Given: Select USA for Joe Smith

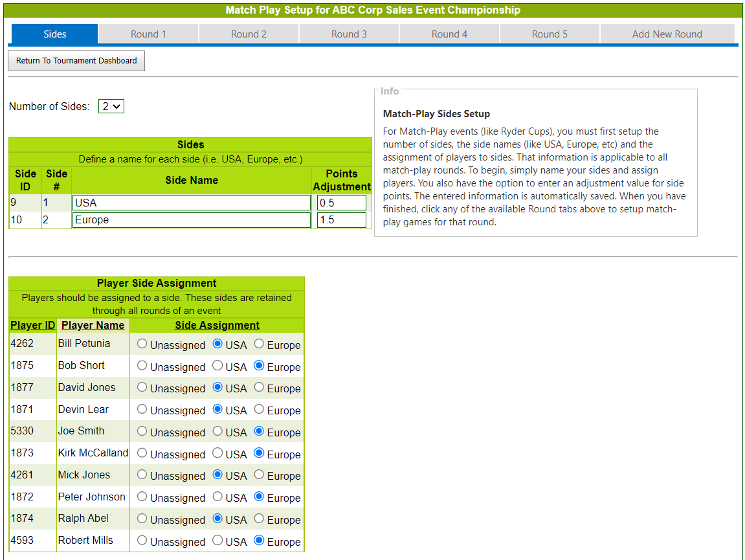Looking at the screenshot, I should tap(217, 431).
